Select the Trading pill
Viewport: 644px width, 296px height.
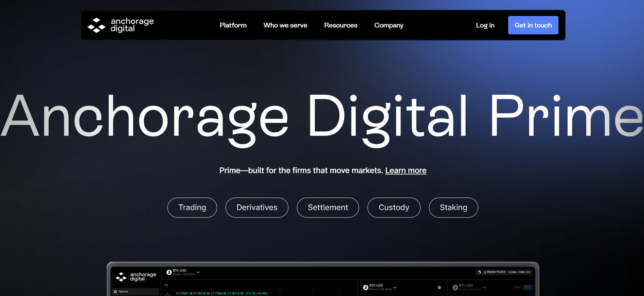(192, 207)
